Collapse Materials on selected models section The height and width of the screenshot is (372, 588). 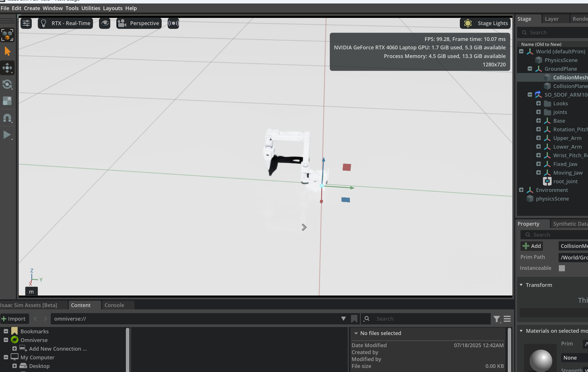point(521,331)
